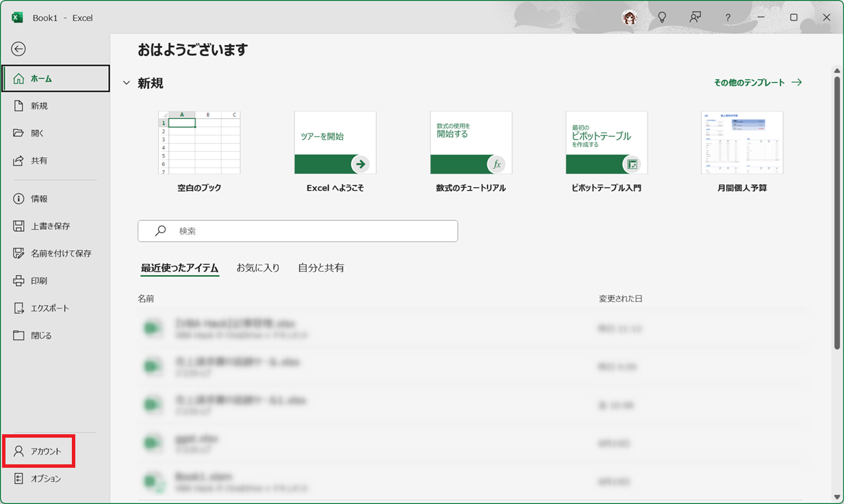Choose 名前を付けて保存 in the sidebar
The height and width of the screenshot is (504, 844).
(x=55, y=254)
